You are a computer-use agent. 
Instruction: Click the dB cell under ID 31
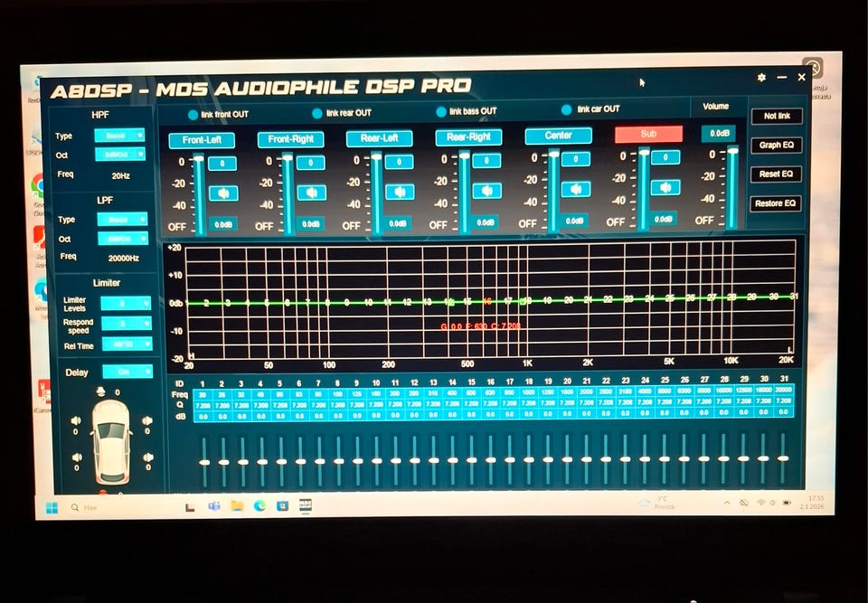(x=783, y=411)
